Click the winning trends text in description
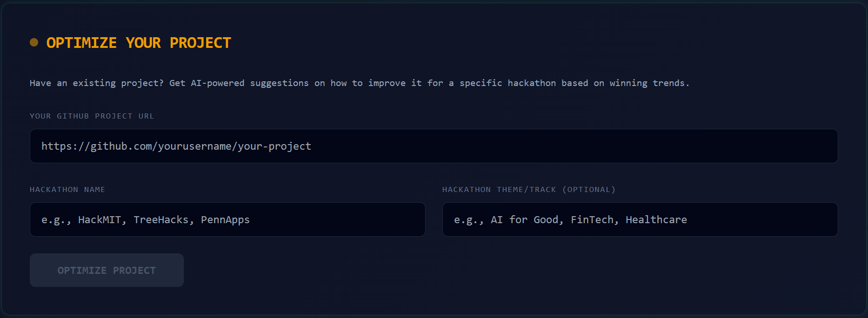This screenshot has width=868, height=318. 649,83
